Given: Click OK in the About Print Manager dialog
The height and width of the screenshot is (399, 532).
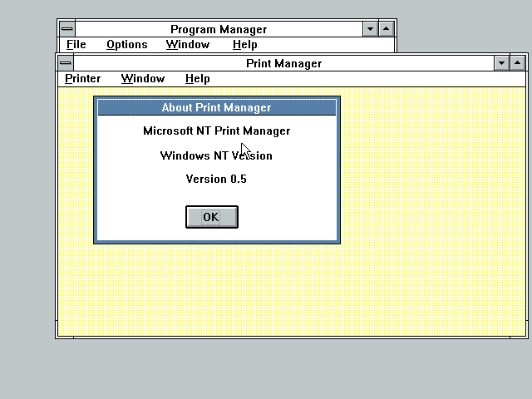Looking at the screenshot, I should (212, 217).
